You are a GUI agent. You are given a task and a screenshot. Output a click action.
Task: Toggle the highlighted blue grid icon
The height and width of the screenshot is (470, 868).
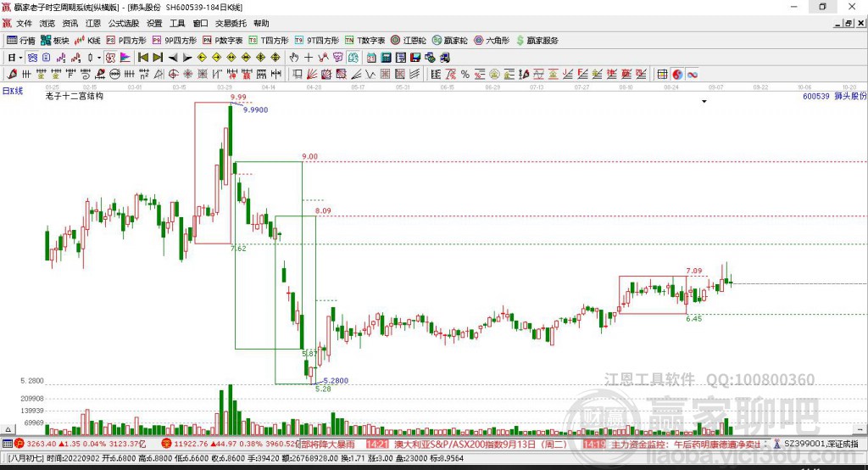click(x=33, y=58)
